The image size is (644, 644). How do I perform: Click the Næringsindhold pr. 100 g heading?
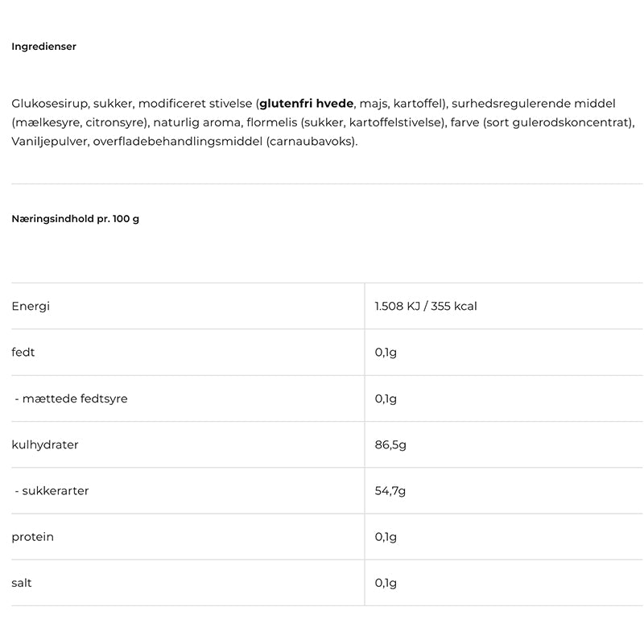tap(75, 219)
